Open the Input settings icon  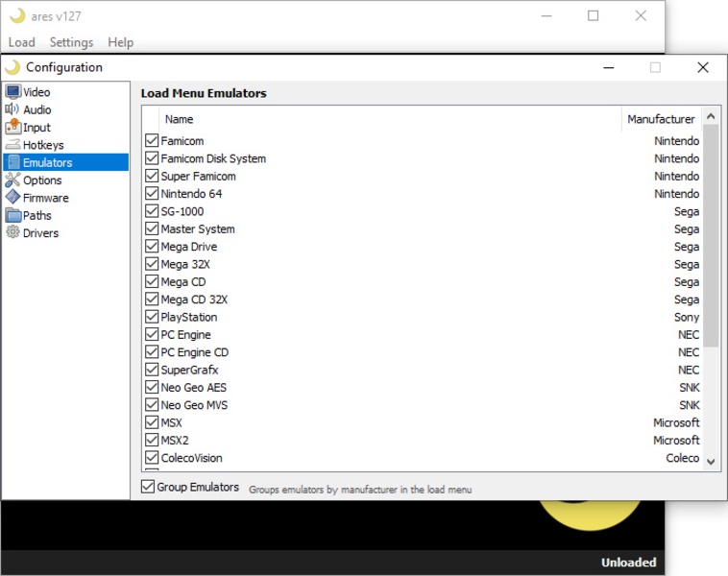pyautogui.click(x=12, y=127)
